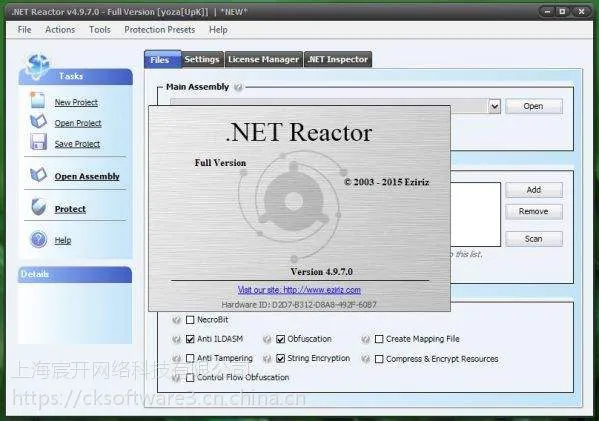Close the .NET Reactor window

point(581,12)
